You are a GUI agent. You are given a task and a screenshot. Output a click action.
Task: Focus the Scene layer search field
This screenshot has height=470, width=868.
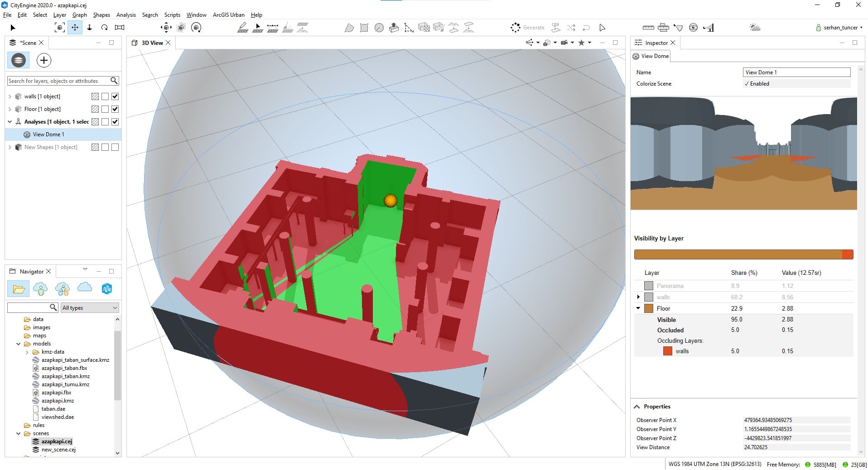(x=58, y=81)
